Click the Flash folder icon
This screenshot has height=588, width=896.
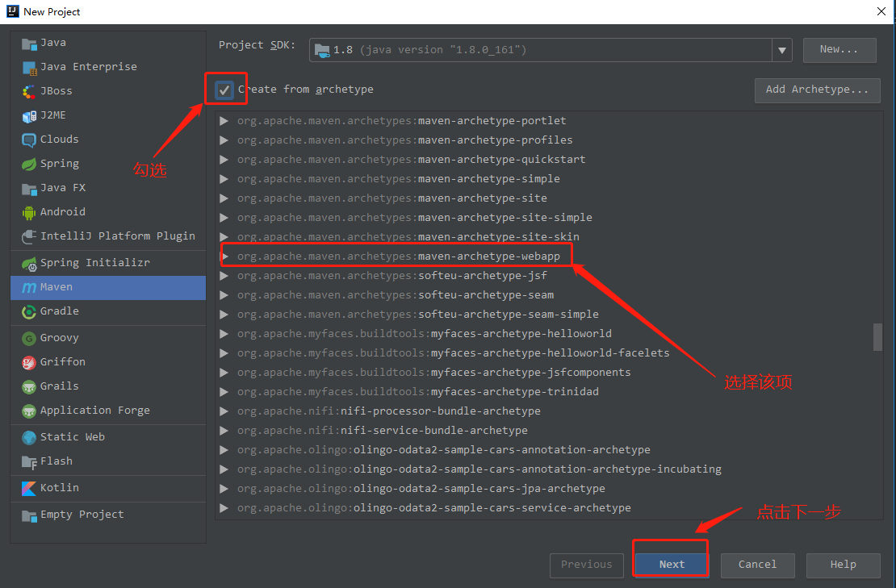coord(28,462)
